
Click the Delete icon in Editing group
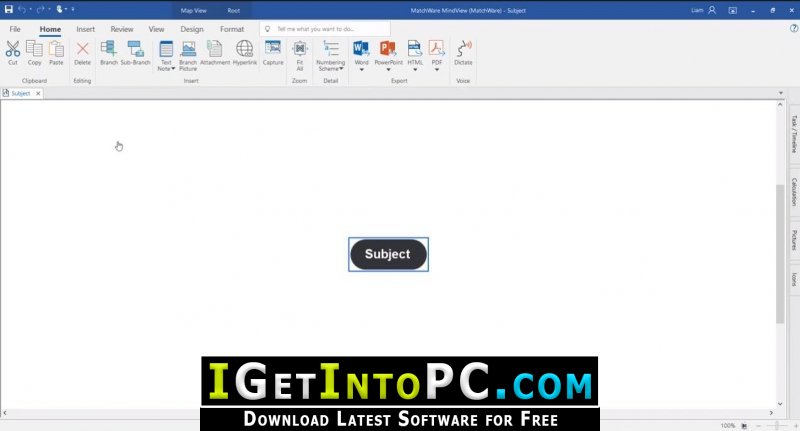point(82,49)
